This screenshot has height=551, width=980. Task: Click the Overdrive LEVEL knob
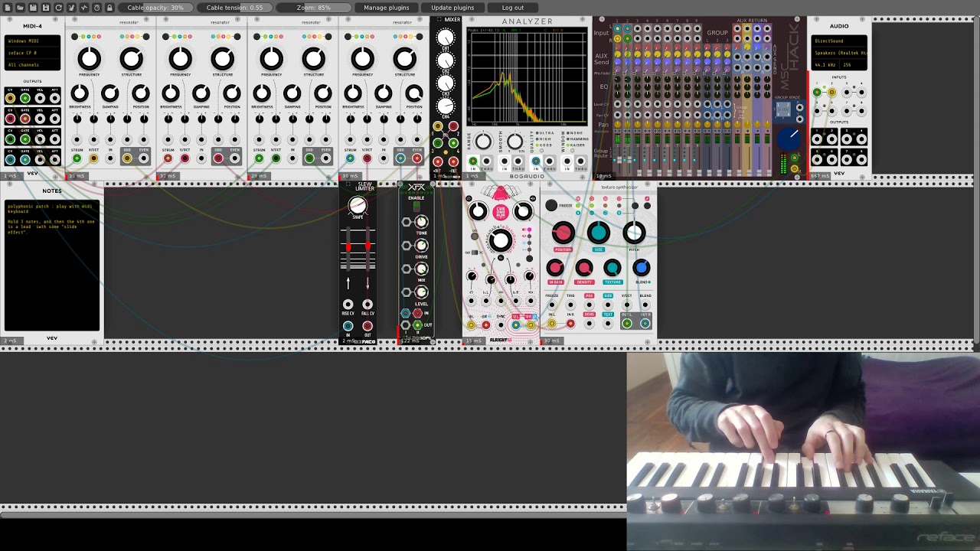point(421,292)
